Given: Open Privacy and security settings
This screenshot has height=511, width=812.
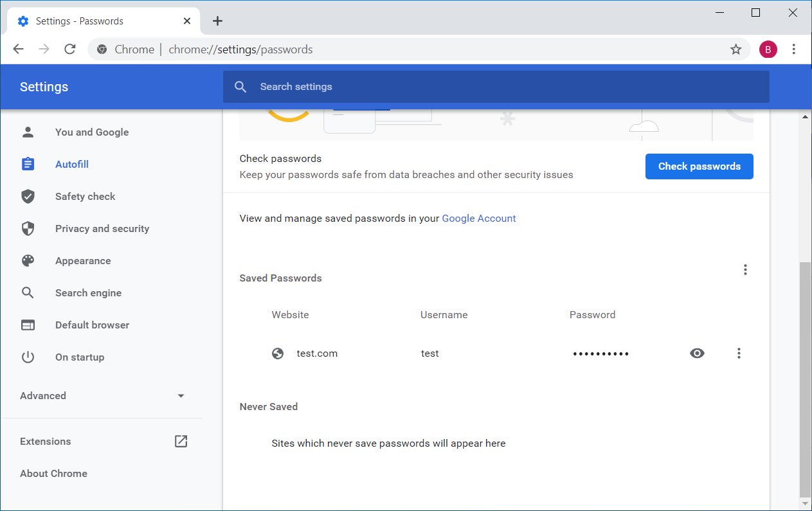Looking at the screenshot, I should pos(102,229).
